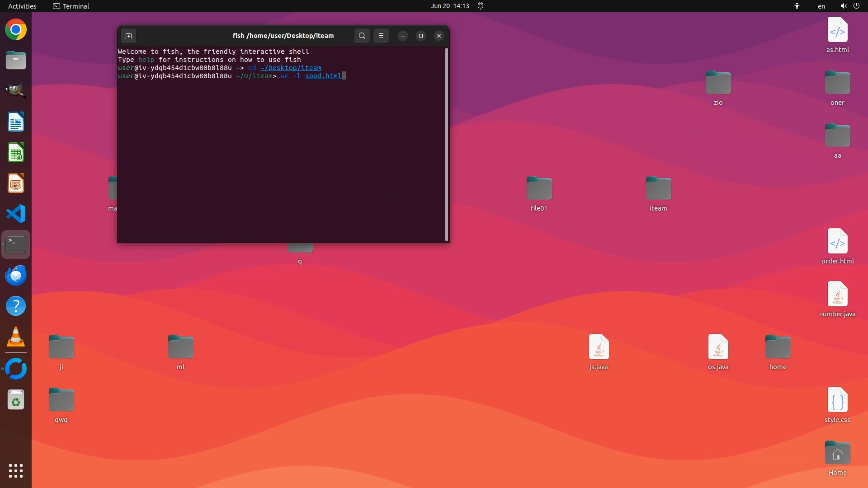The image size is (868, 488).
Task: Open LibreOffice Calc from the dock
Action: point(16,153)
